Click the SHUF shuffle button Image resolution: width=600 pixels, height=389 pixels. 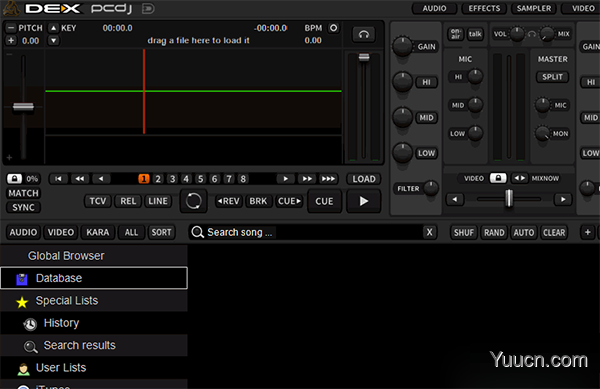[x=464, y=233]
